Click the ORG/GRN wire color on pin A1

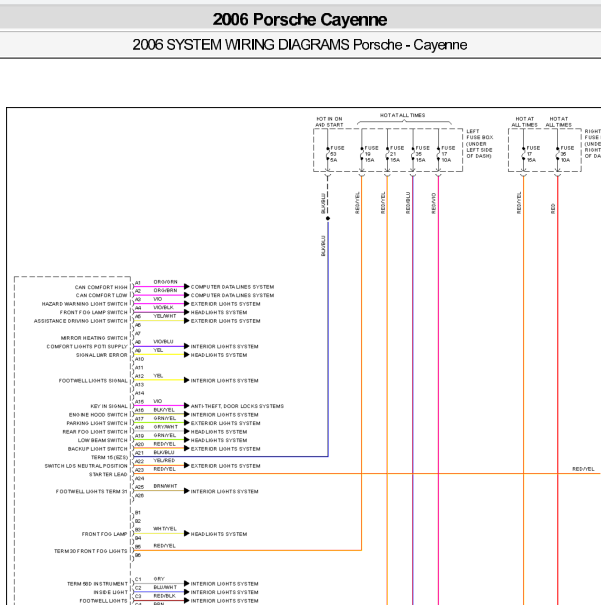coord(165,282)
